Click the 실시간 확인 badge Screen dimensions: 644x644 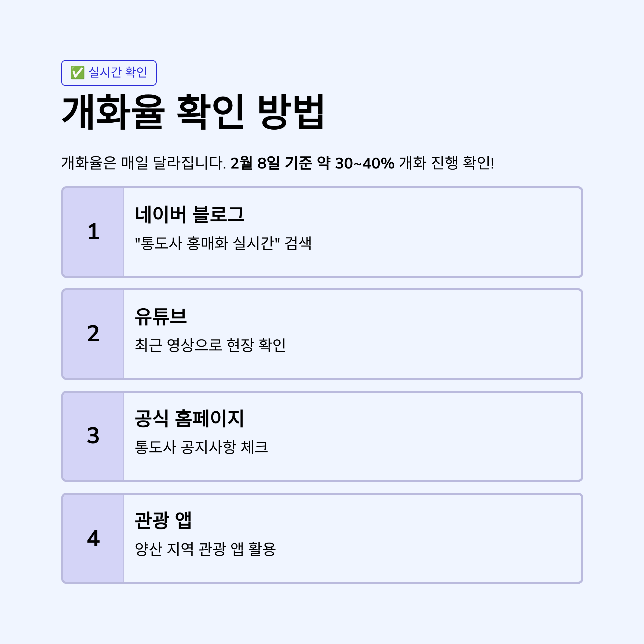(x=109, y=73)
